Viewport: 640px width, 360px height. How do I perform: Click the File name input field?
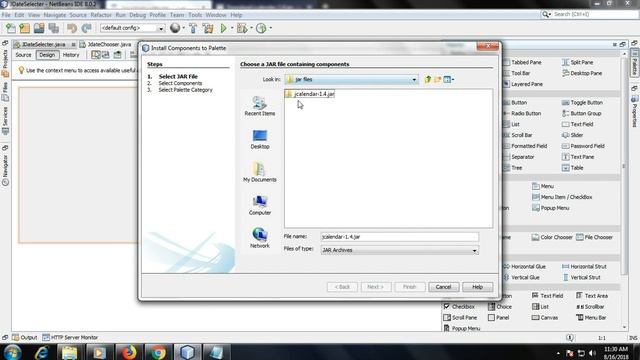(x=399, y=237)
